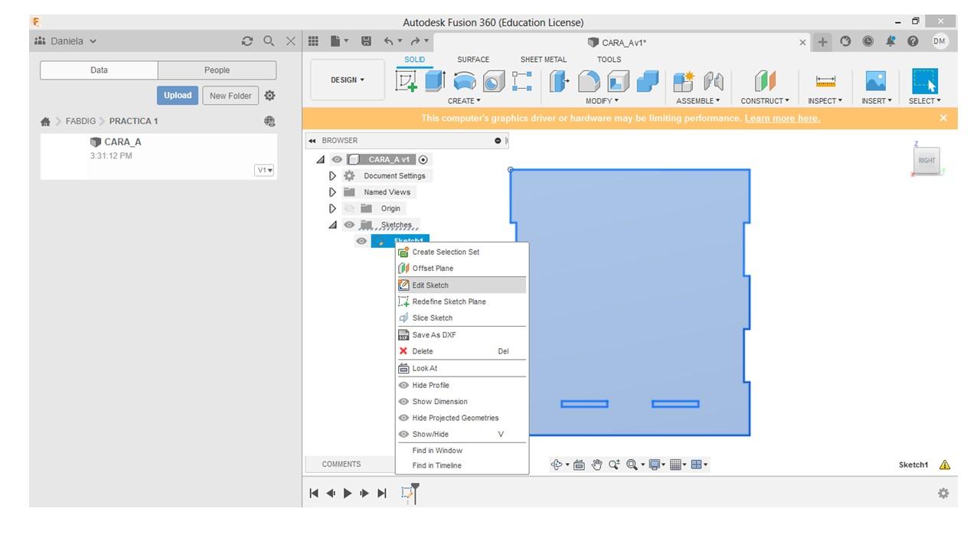Screen dimensions: 980x551
Task: Select the Offset Plane construct icon in toolbar
Action: [x=765, y=81]
